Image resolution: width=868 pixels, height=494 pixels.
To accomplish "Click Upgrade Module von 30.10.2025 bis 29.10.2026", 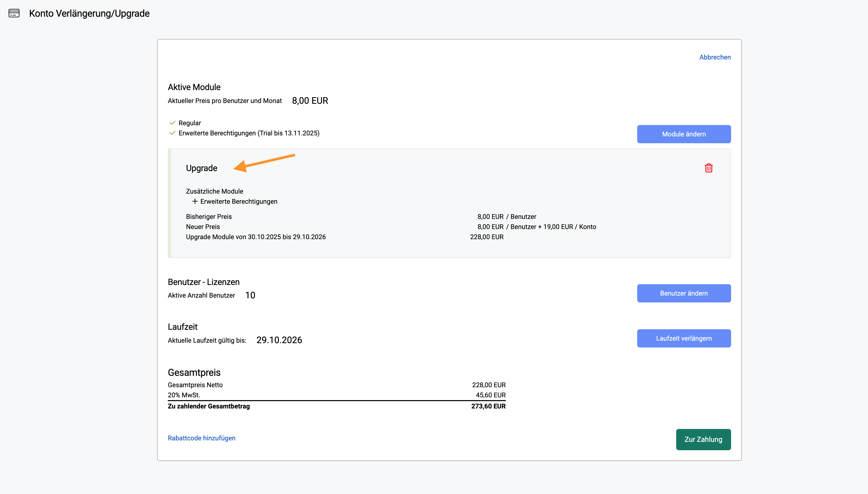I will coord(256,237).
